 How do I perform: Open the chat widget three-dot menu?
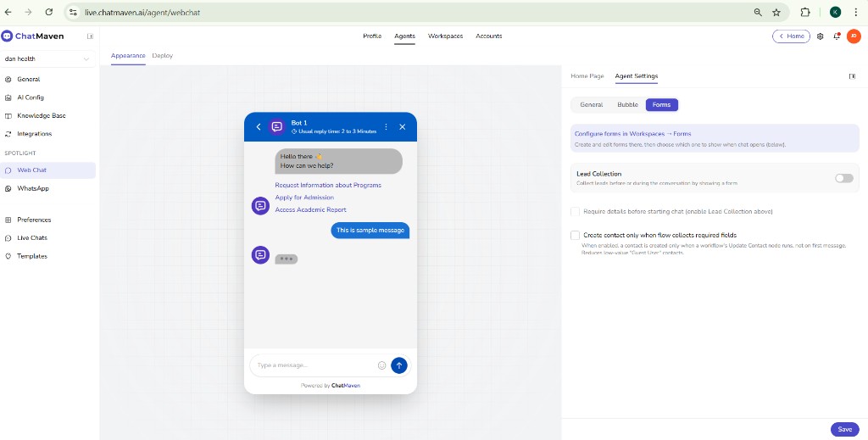point(386,126)
